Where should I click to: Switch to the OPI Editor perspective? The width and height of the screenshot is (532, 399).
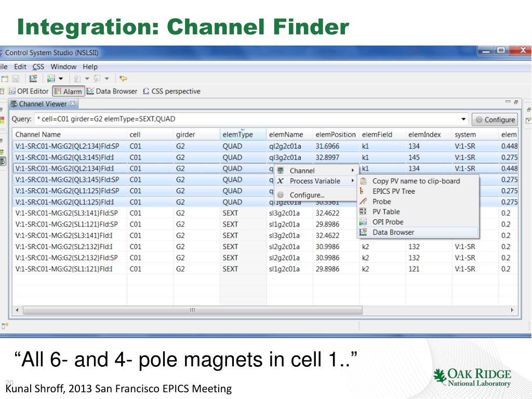click(x=29, y=91)
